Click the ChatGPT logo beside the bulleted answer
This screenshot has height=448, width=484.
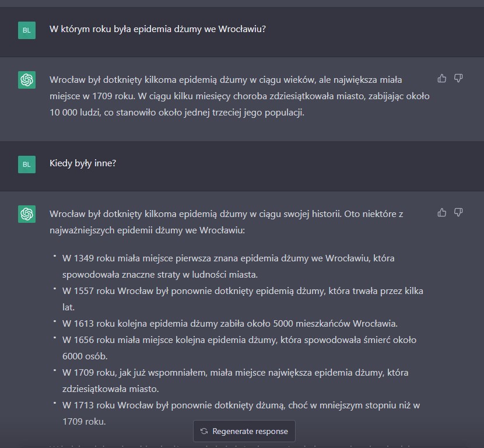[x=27, y=214]
